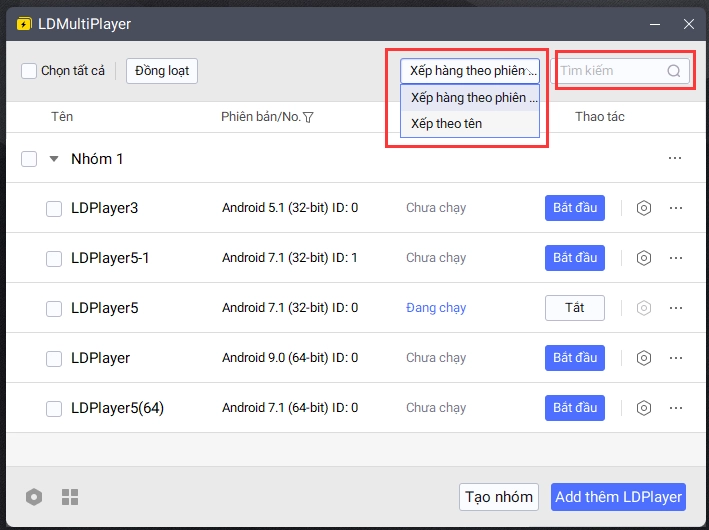Image resolution: width=709 pixels, height=530 pixels.
Task: Open settings for LDPlayer5(64) instance
Action: 643,408
